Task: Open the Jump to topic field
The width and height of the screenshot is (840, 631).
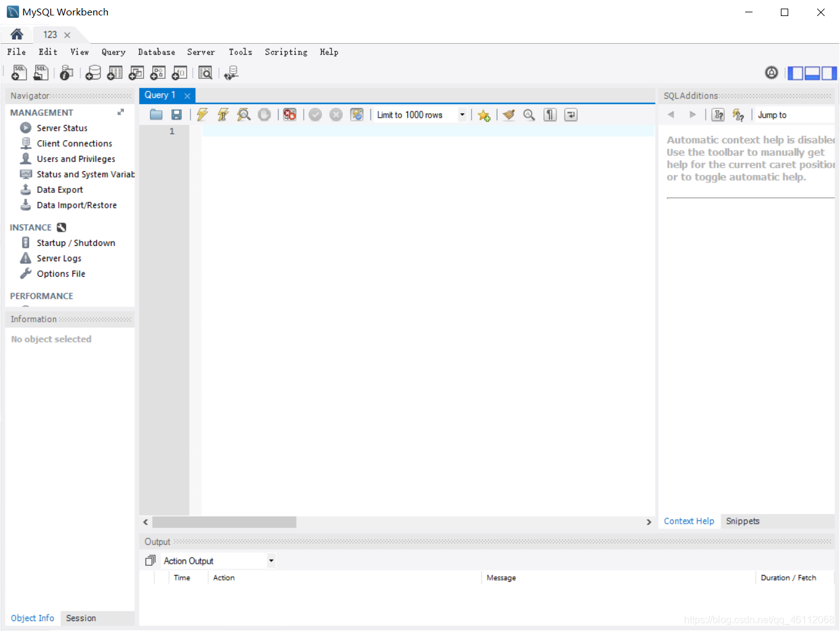Action: pyautogui.click(x=794, y=115)
